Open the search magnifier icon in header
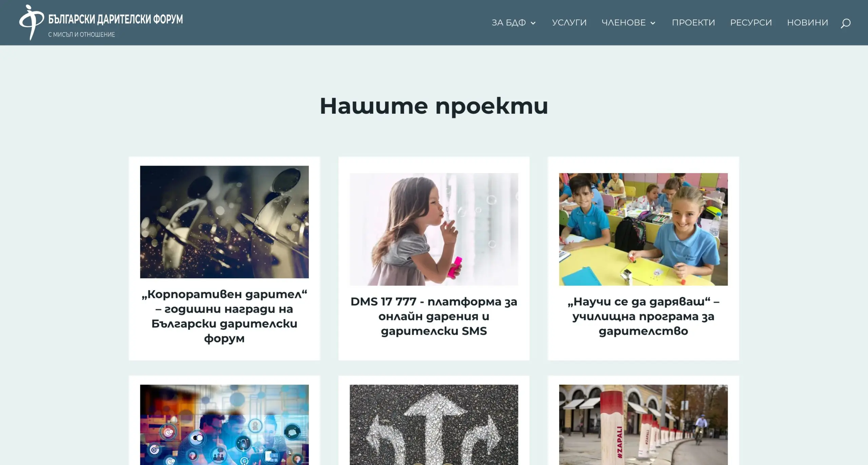The height and width of the screenshot is (465, 868). [x=845, y=23]
